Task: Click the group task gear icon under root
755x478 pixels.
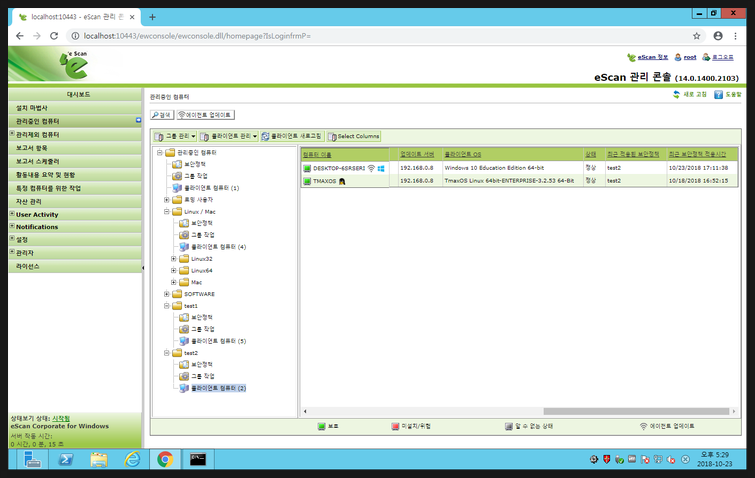Action: click(x=177, y=176)
